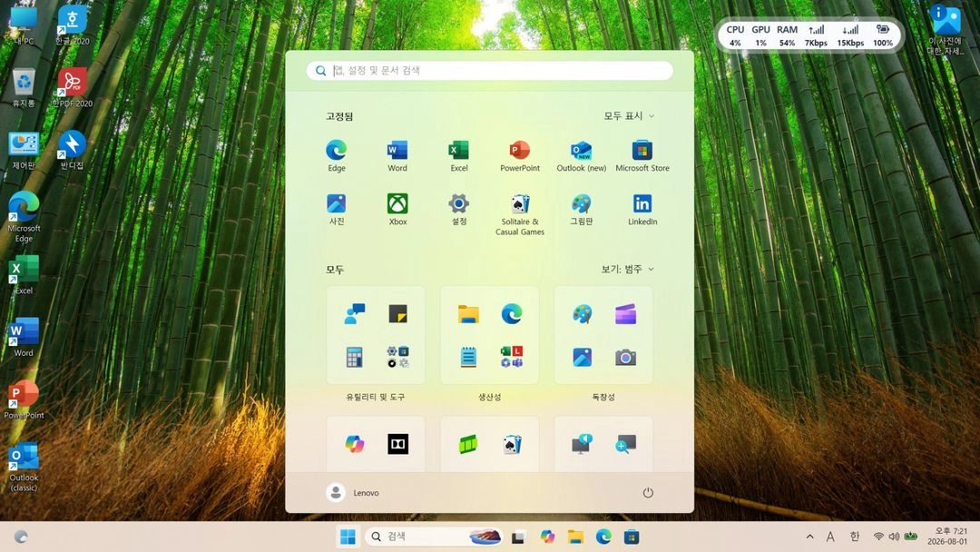Open the 사진 (Photos) pinned app
980x552 pixels.
(337, 210)
